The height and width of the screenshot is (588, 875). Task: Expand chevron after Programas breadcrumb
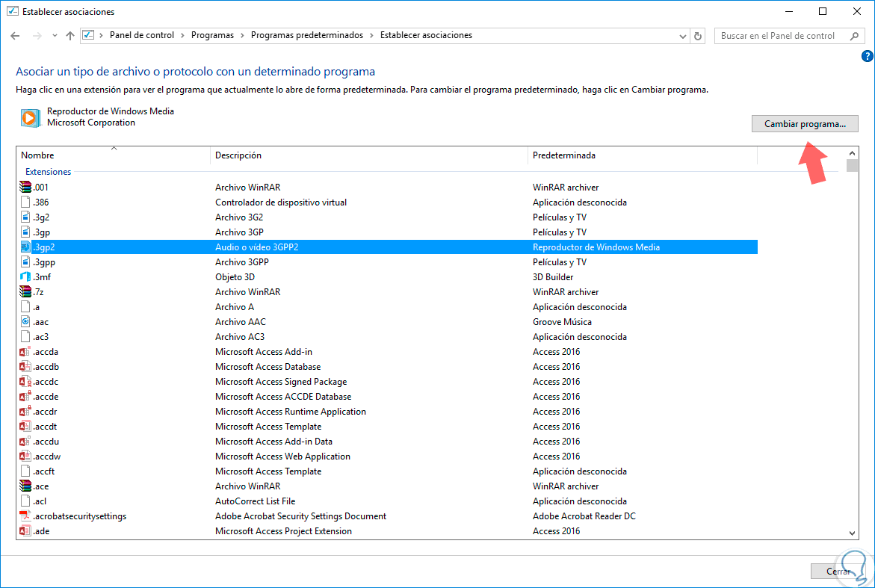[x=242, y=35]
